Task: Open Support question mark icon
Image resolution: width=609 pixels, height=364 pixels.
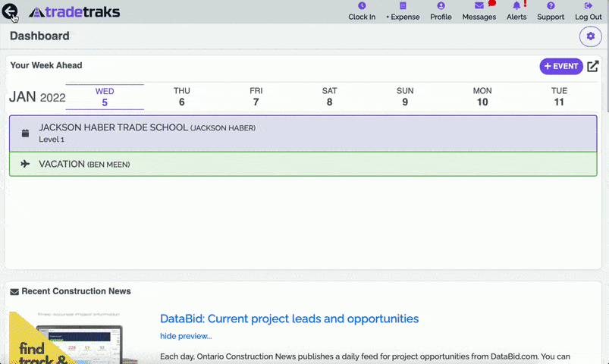Action: point(551,6)
